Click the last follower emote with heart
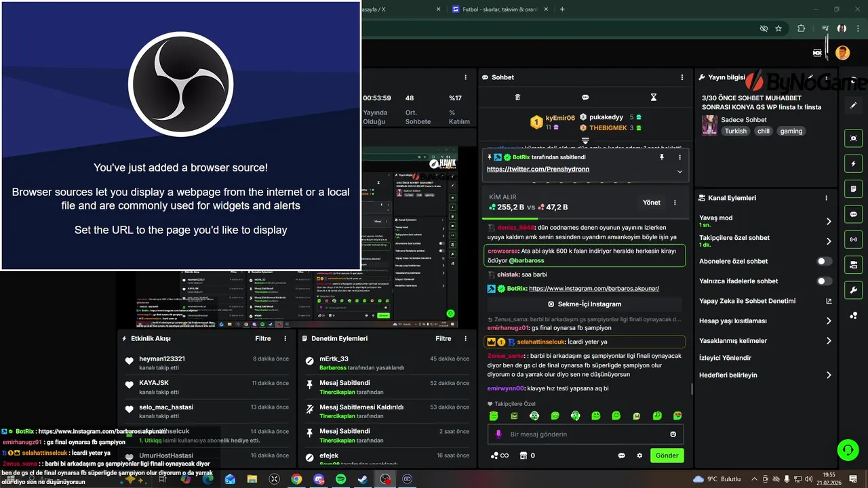The image size is (868, 488). [x=677, y=415]
